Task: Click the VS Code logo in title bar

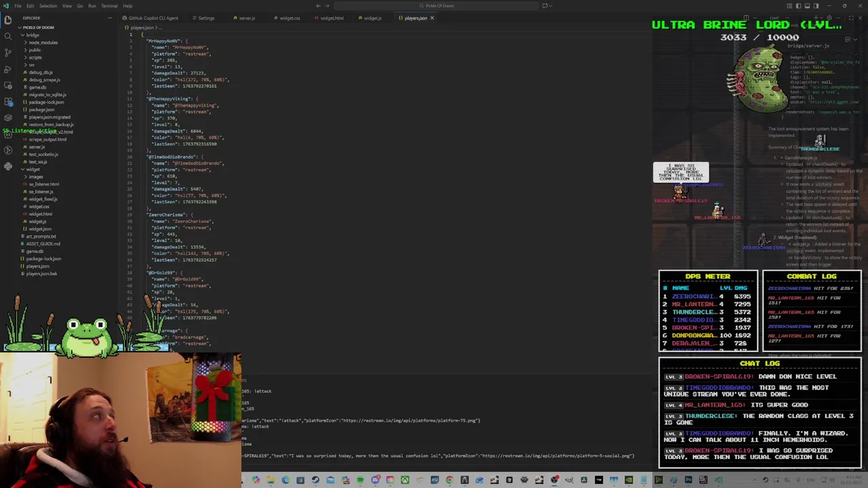Action: (x=6, y=5)
